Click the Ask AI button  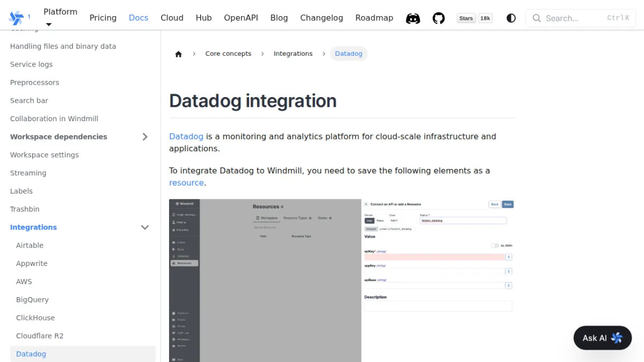point(603,338)
